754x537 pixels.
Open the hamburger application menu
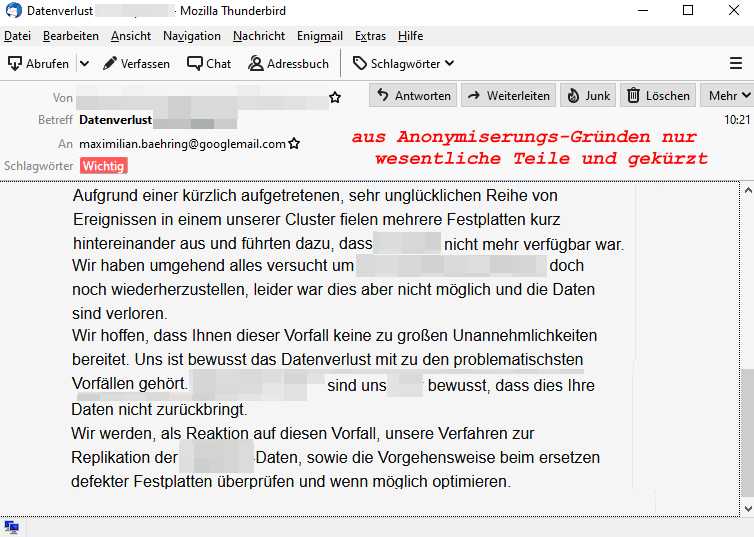pyautogui.click(x=736, y=63)
